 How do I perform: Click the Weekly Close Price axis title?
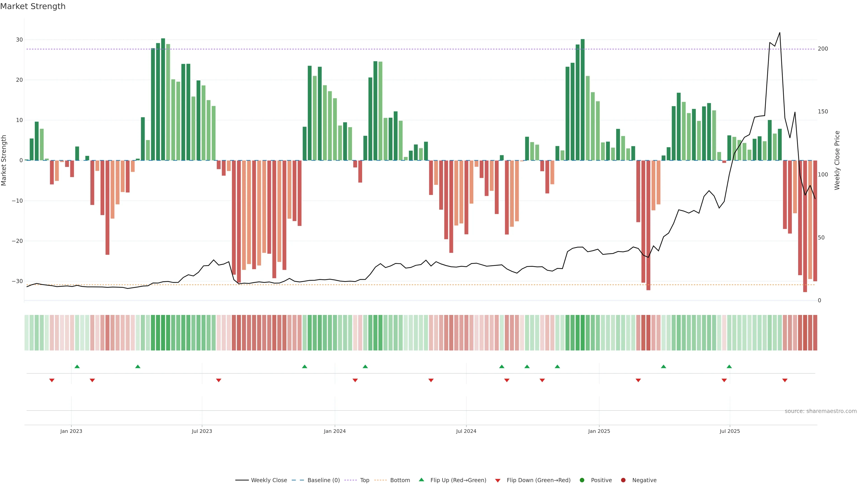tap(837, 160)
